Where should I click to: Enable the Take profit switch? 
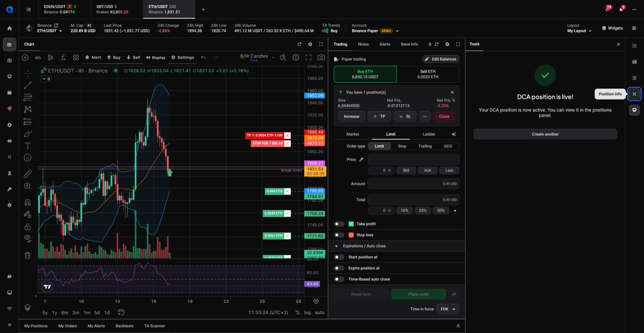(339, 224)
